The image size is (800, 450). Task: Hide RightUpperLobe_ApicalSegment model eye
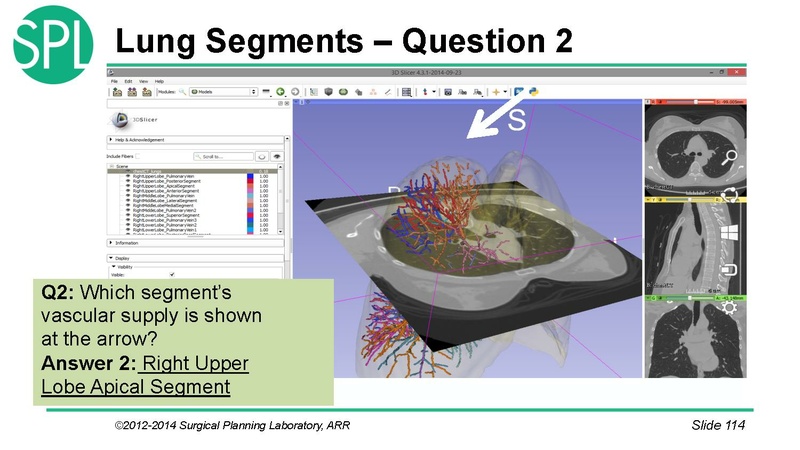point(128,186)
